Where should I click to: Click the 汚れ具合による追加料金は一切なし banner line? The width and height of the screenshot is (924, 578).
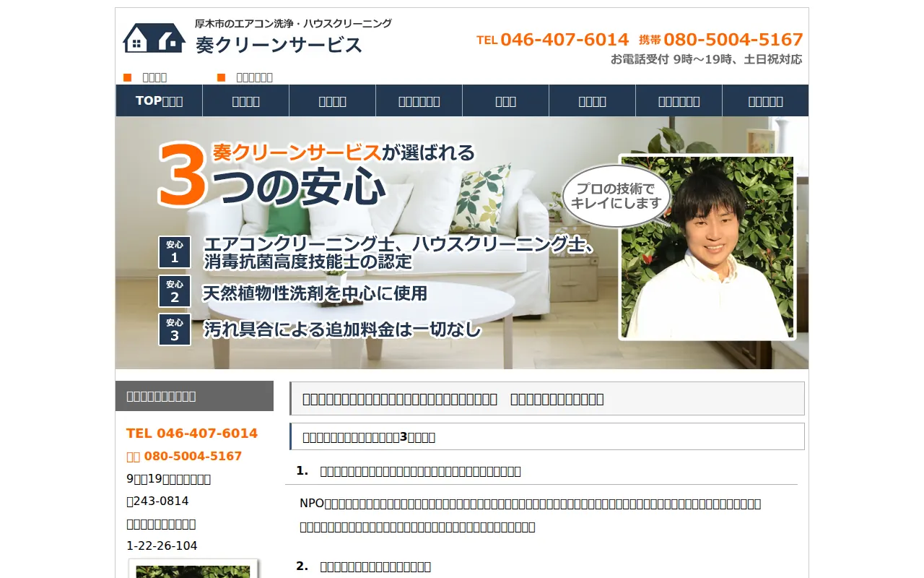[x=342, y=329]
